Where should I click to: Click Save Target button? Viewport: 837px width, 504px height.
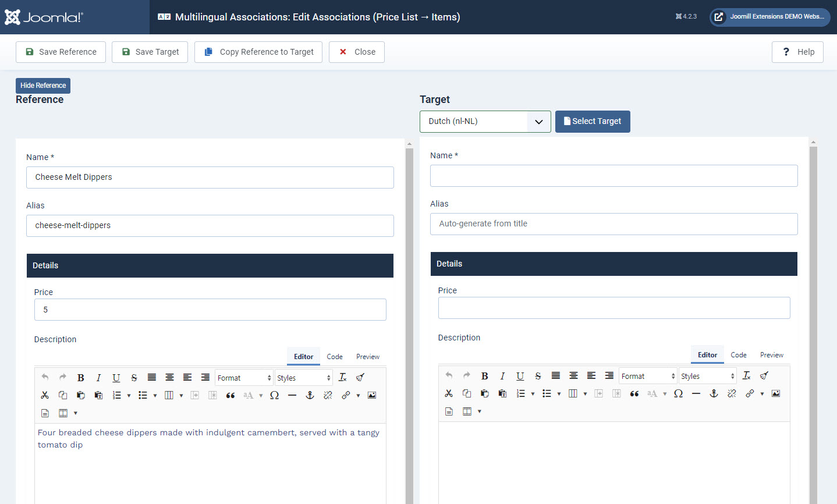[150, 52]
